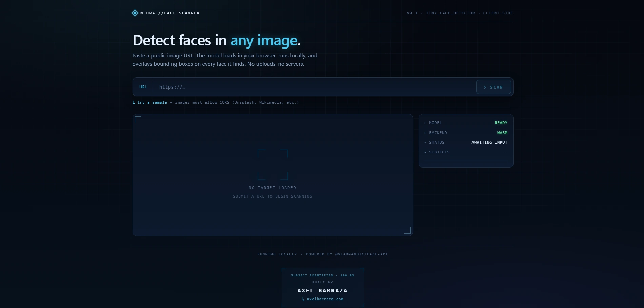Click the diamond logo icon beside NEURAL//FACE.SCANNER

pyautogui.click(x=135, y=13)
